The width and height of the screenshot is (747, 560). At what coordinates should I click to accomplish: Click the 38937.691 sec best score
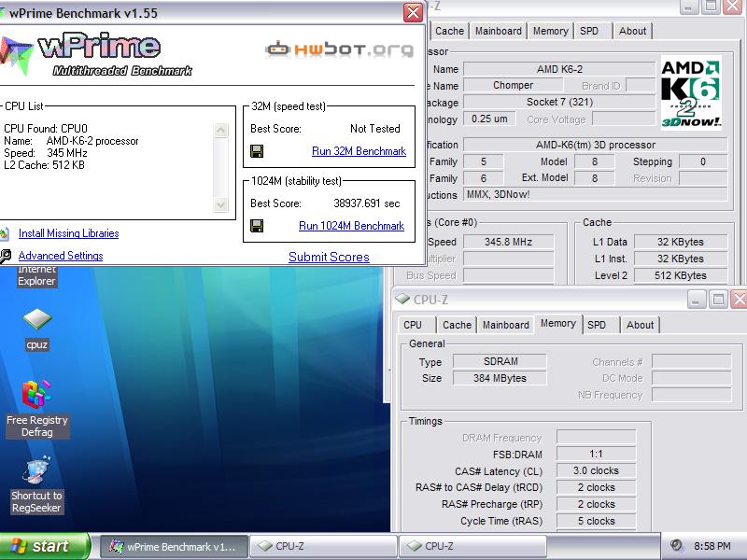[366, 203]
